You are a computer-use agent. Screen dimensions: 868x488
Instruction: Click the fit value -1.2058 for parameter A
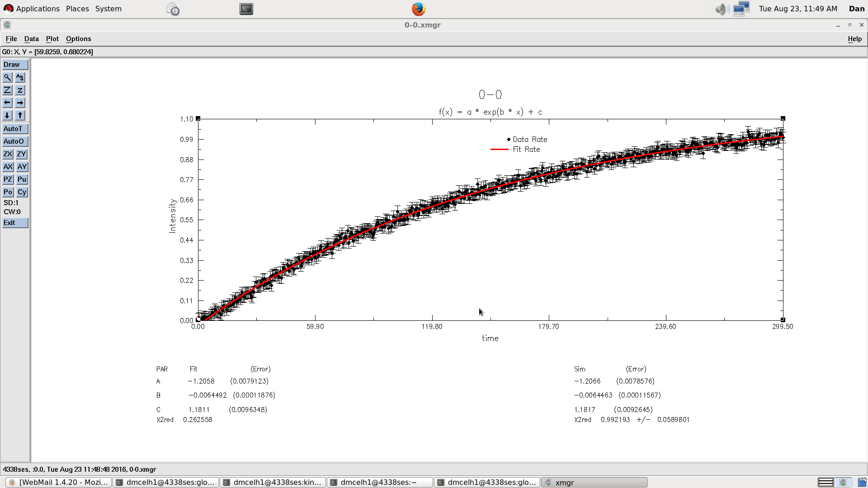(x=201, y=381)
